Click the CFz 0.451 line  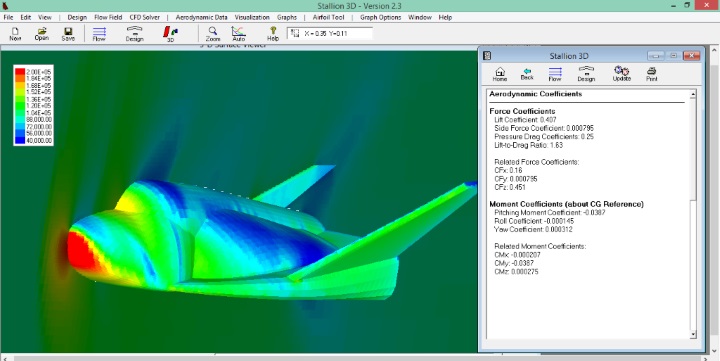pos(510,187)
